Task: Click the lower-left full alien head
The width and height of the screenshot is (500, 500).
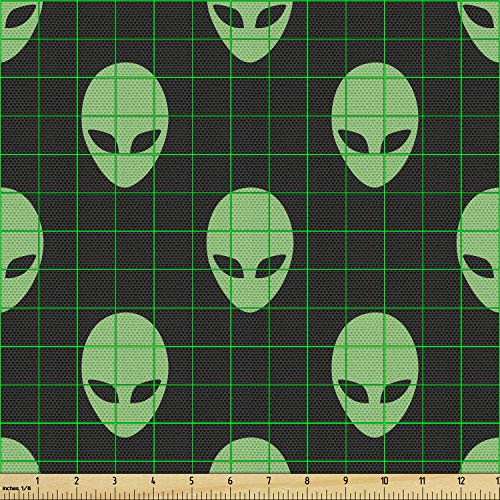Action: (x=125, y=375)
